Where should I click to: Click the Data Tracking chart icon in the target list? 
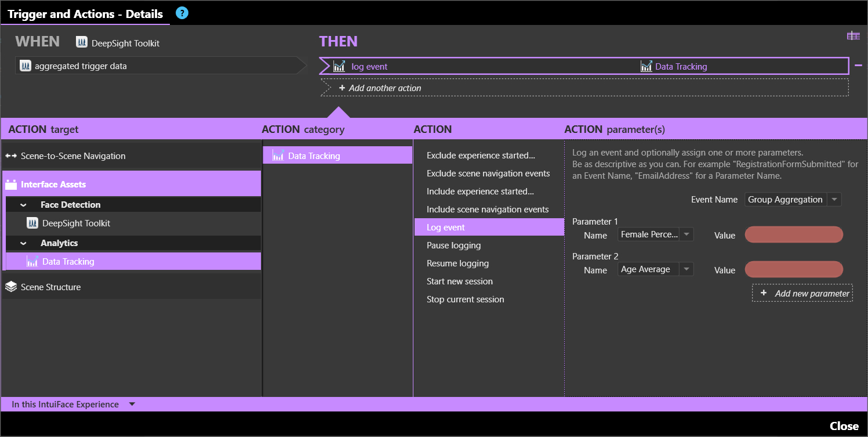32,262
